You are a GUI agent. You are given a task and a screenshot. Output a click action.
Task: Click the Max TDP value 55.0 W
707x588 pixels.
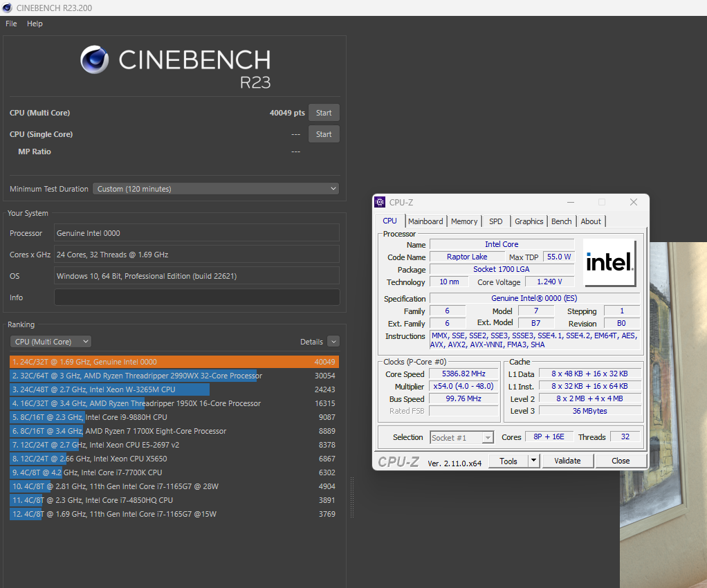coord(559,257)
